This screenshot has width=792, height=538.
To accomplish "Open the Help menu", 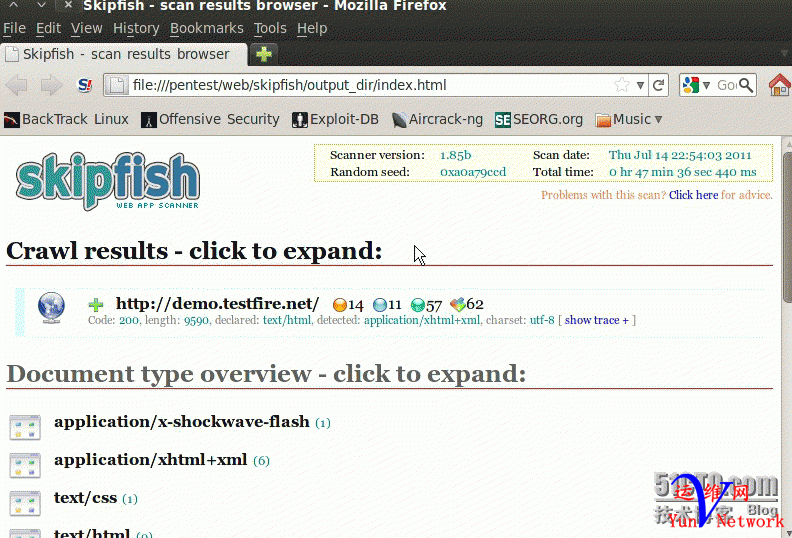I will [x=312, y=28].
